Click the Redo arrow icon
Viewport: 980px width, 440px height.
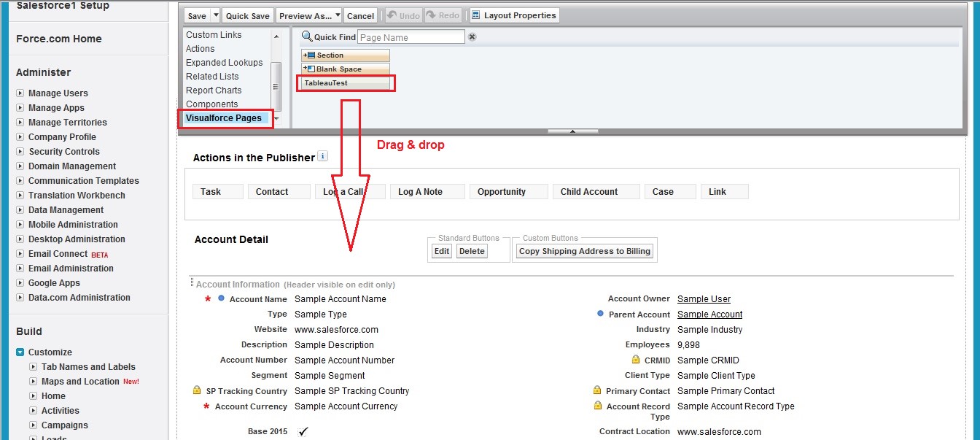(432, 15)
